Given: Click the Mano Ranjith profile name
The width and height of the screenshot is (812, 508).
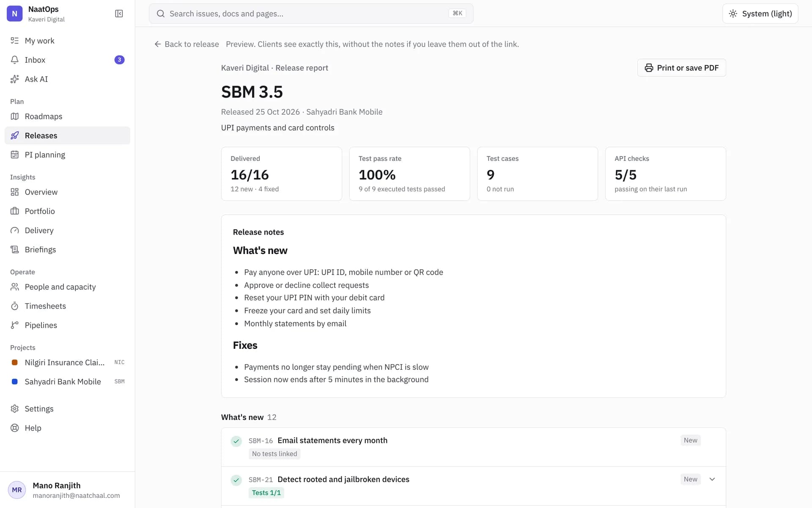Looking at the screenshot, I should 56,486.
